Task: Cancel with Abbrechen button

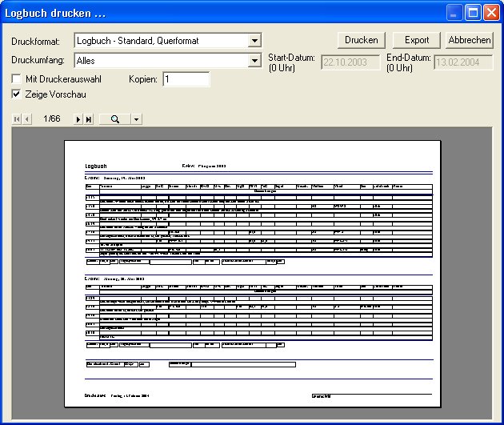Action: (x=470, y=40)
